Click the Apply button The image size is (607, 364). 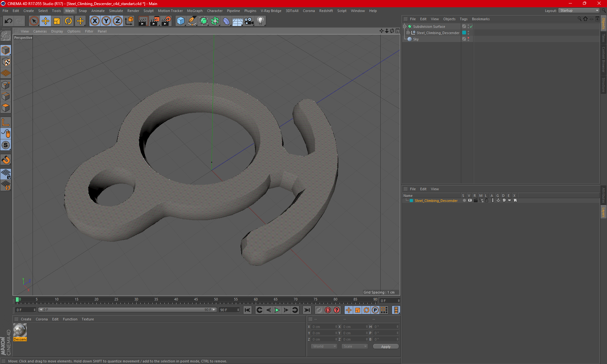pyautogui.click(x=386, y=347)
